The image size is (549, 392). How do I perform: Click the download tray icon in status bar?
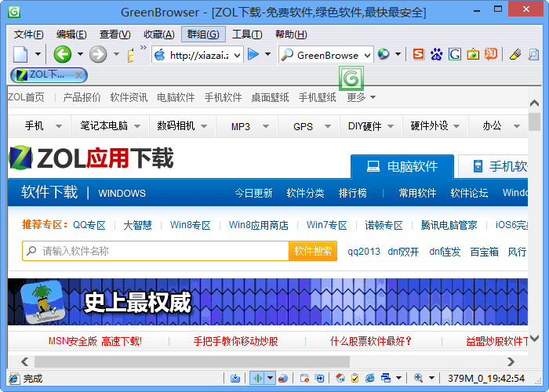point(235,379)
